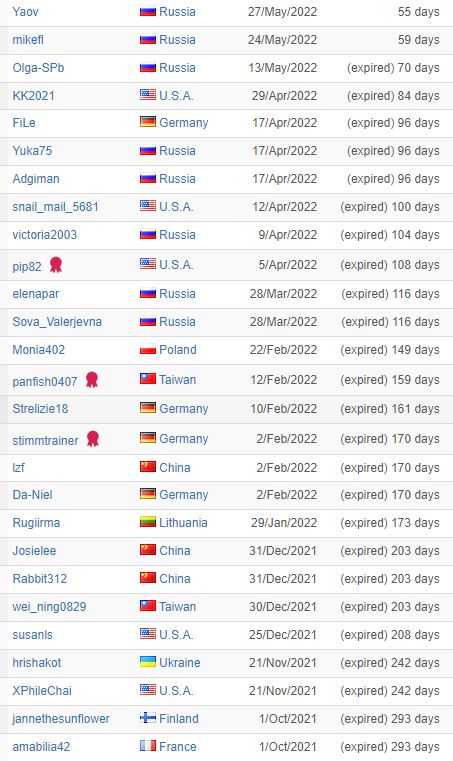Viewport: 453px width, 761px height.
Task: Click the red ribbon badge next to pip82
Action: click(56, 265)
